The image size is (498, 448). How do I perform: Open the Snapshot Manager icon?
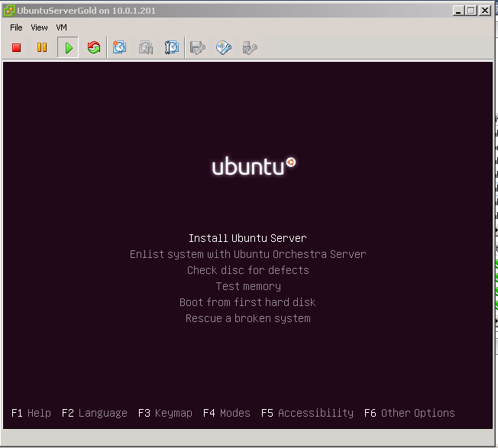tap(172, 48)
